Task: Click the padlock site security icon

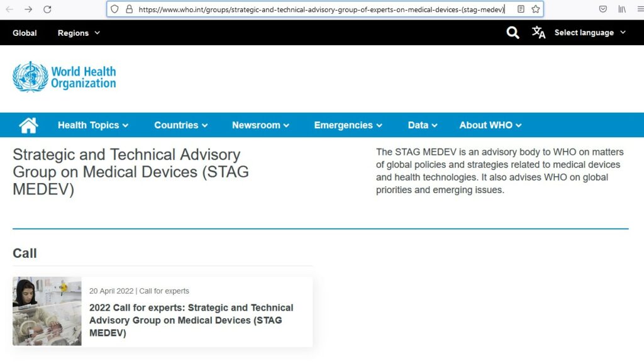Action: coord(129,9)
